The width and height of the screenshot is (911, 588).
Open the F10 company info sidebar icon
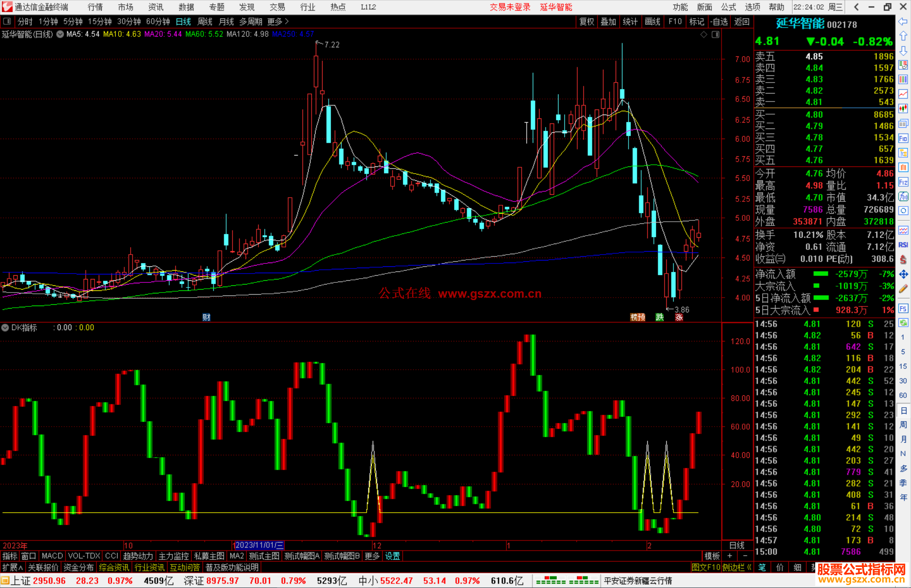click(x=903, y=138)
